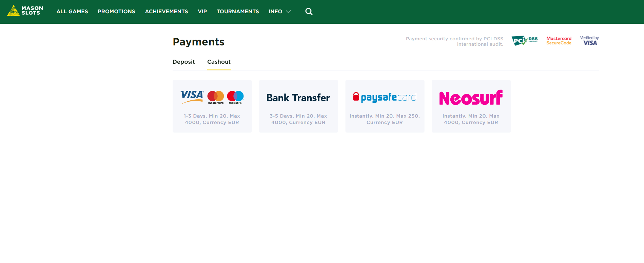Click Neosurf 'Instantly, Min 20, Max 4000' text
Screen dimensions: 644x263
point(471,119)
